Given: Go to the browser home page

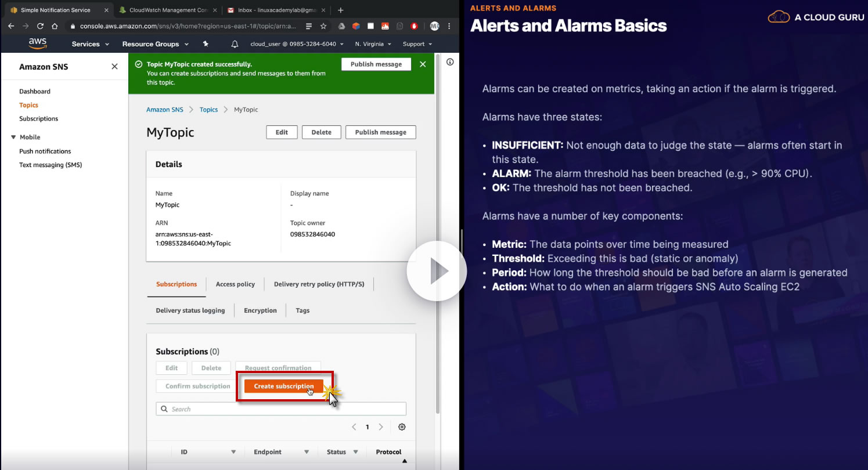Looking at the screenshot, I should (x=55, y=26).
